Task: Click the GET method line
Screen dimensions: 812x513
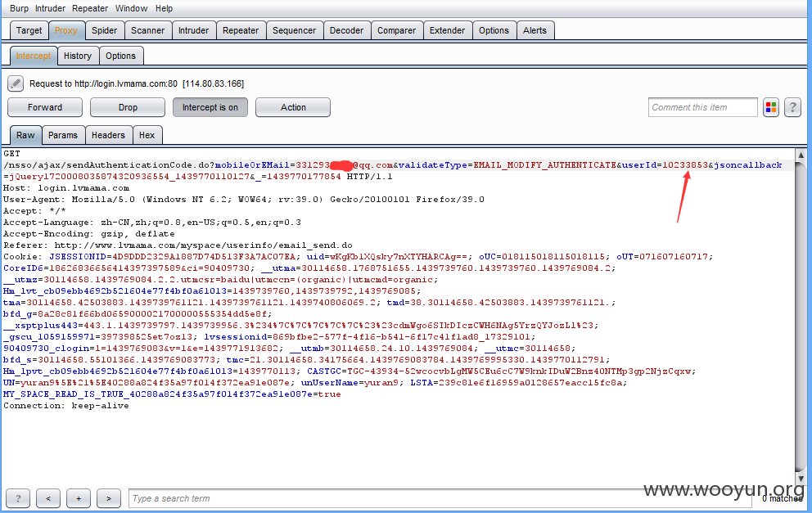Action: tap(12, 154)
